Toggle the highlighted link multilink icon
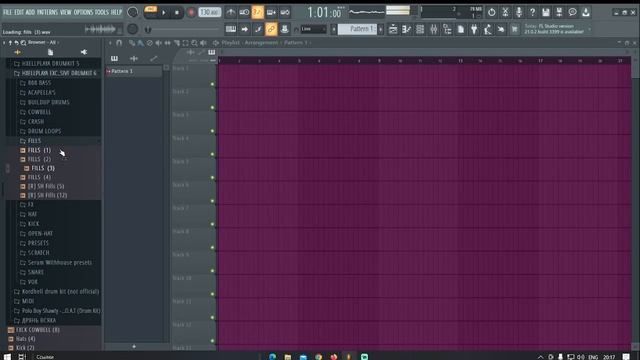Screen dimensions: 640x360 click(271, 29)
